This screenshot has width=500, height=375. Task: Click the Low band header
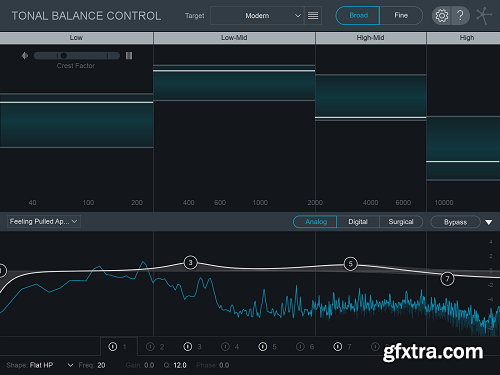pyautogui.click(x=76, y=38)
